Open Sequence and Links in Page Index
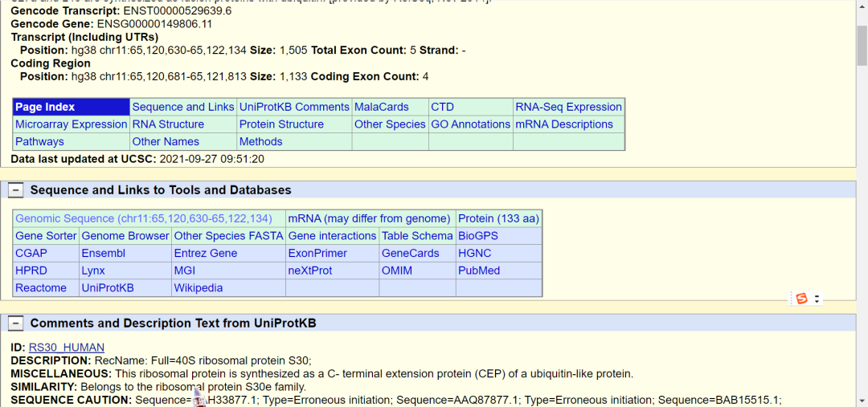 click(x=183, y=107)
